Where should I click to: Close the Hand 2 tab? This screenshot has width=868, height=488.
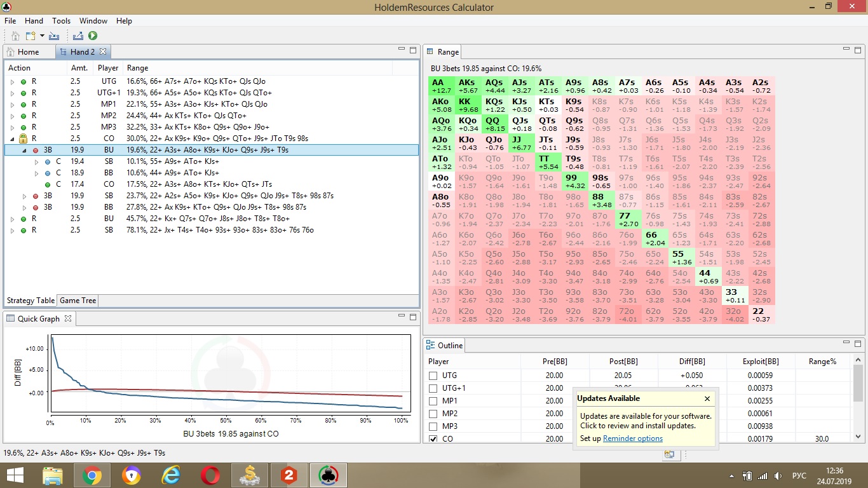103,51
